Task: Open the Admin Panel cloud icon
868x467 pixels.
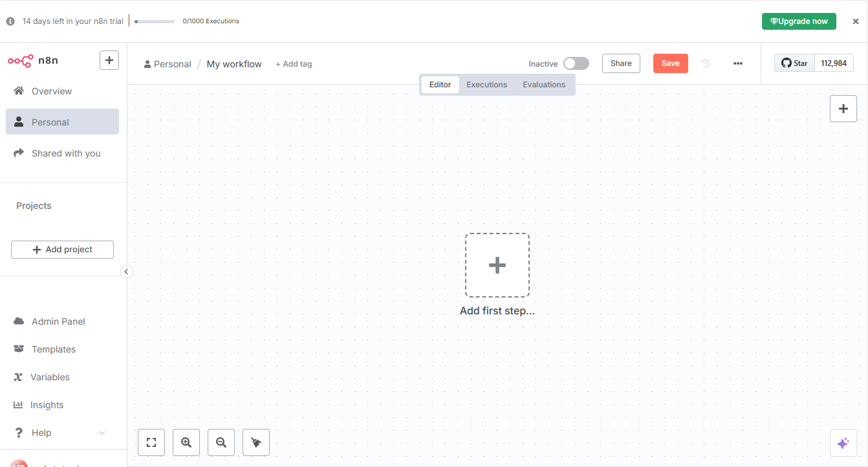Action: tap(19, 321)
